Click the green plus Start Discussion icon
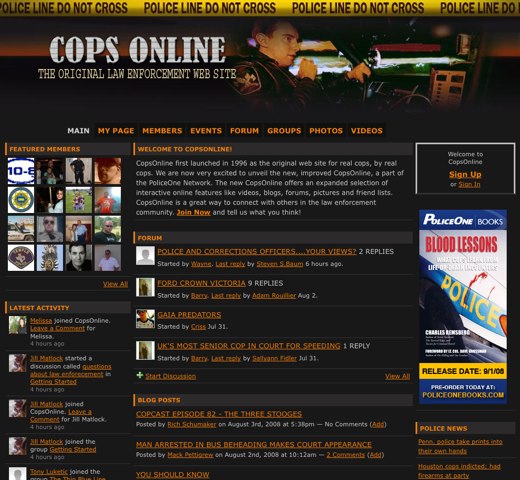Image resolution: width=520 pixels, height=480 pixels. tap(140, 375)
